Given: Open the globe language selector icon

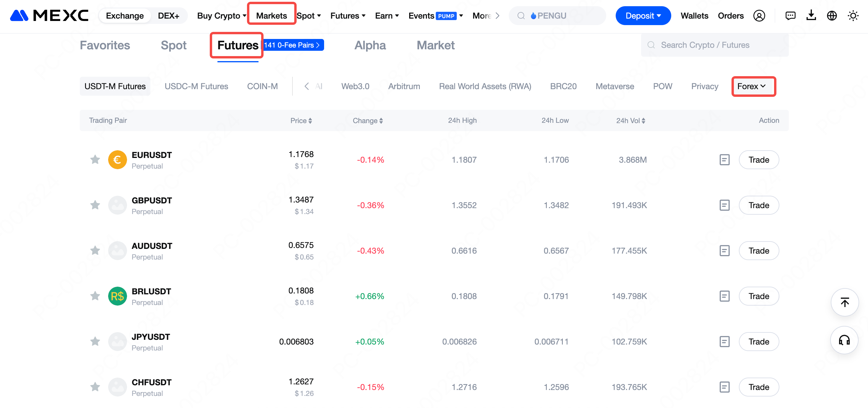Looking at the screenshot, I should [832, 16].
